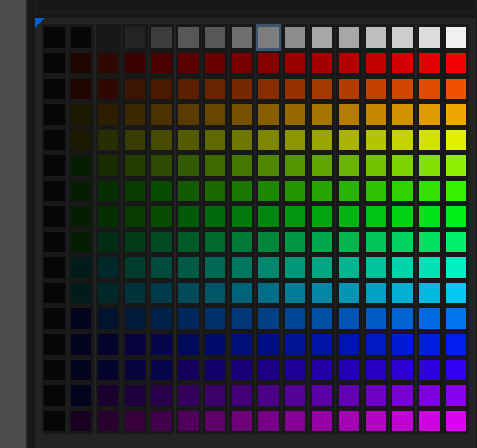This screenshot has height=448, width=477.
Task: Pick the black swatch in the grayscale row
Action: pos(54,37)
